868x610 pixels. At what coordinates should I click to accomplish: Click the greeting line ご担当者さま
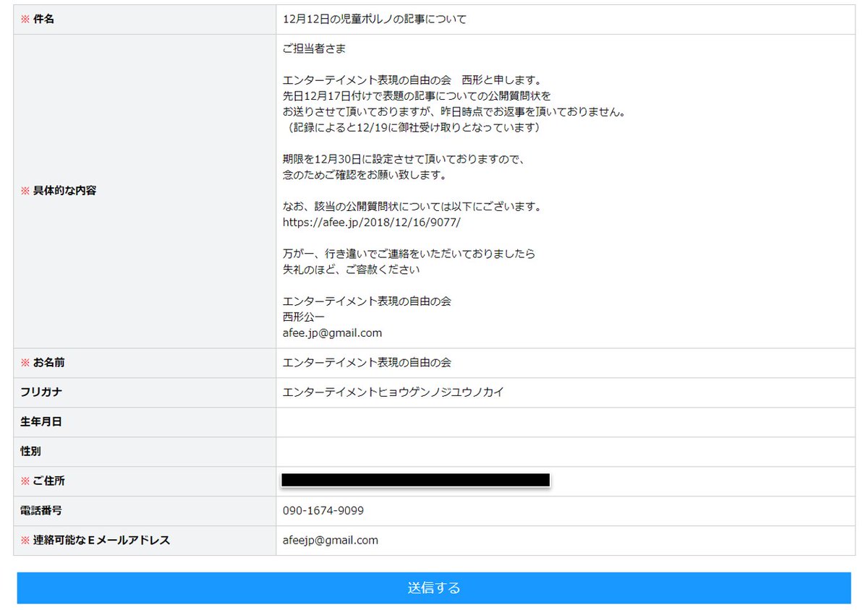pos(314,49)
